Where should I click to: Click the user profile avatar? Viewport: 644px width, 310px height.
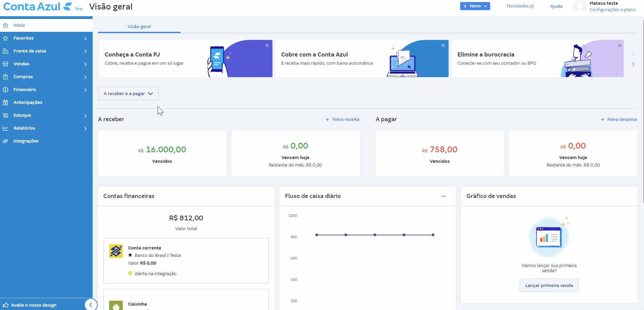580,6
